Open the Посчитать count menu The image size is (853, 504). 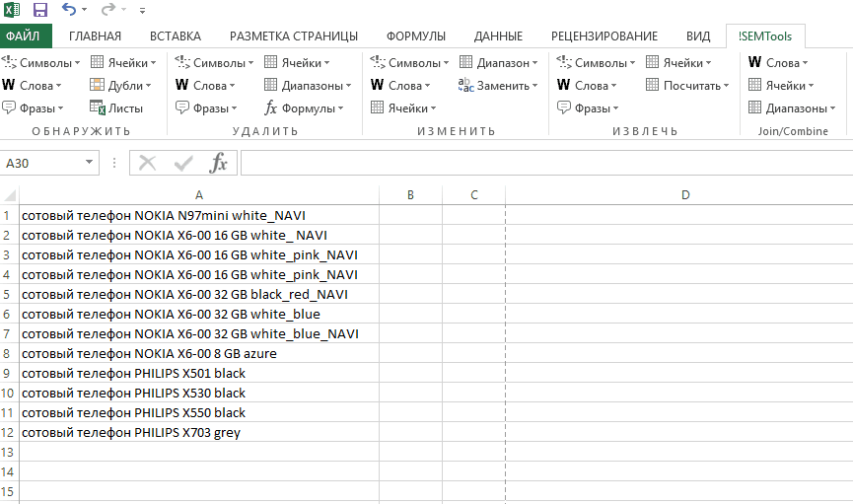coord(687,86)
